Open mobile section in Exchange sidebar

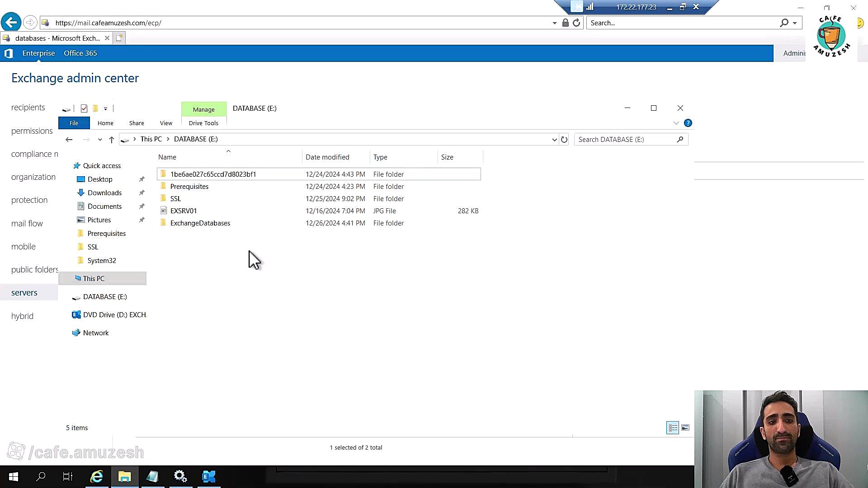pyautogui.click(x=24, y=247)
